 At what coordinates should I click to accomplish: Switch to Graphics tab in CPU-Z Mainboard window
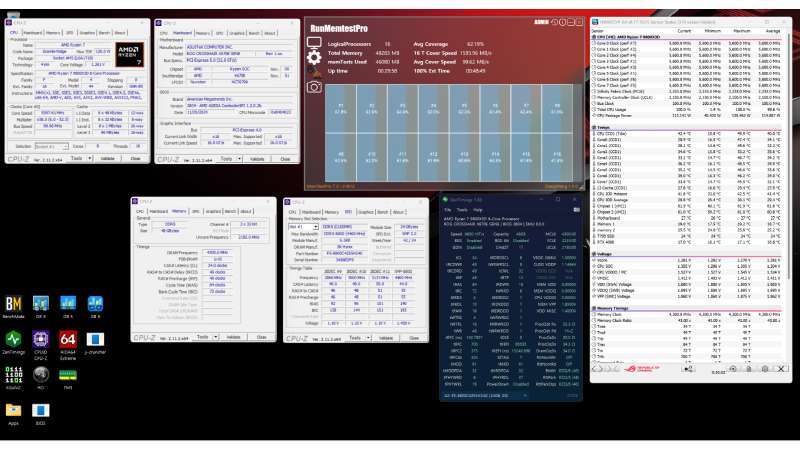click(237, 33)
